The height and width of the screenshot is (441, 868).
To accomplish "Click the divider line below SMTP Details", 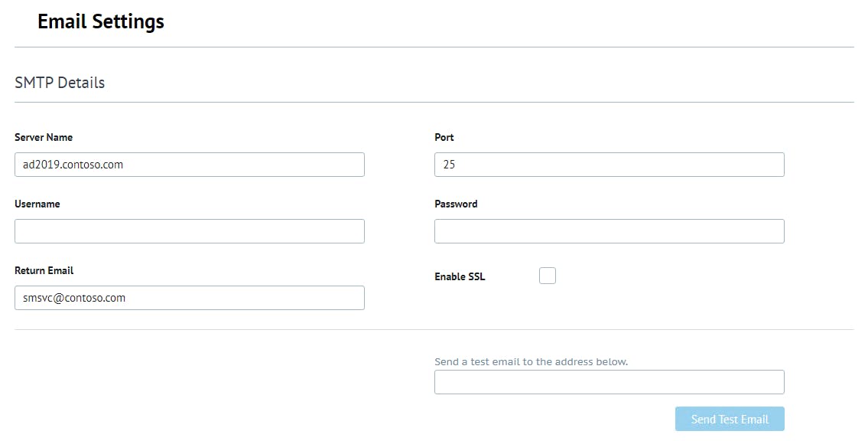I will point(434,102).
